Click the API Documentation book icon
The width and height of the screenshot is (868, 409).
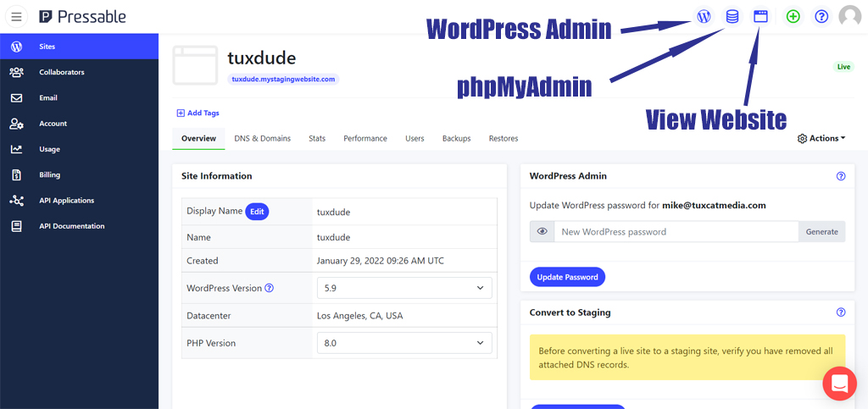[17, 226]
